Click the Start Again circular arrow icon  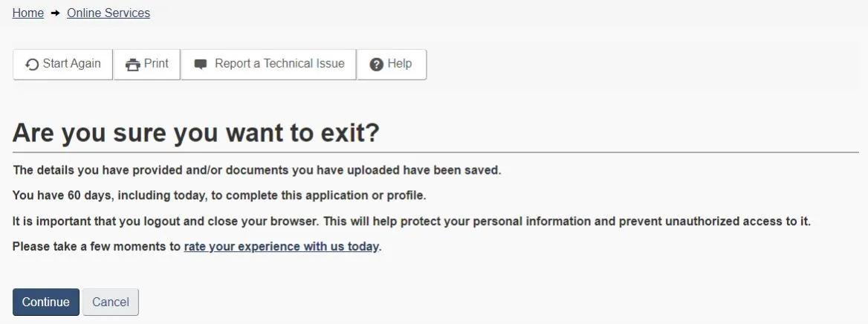click(32, 65)
